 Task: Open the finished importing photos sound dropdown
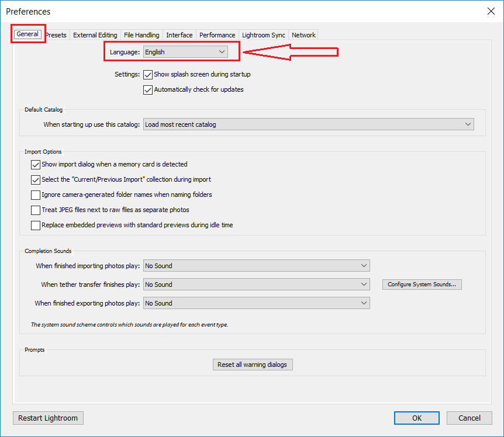pyautogui.click(x=257, y=266)
